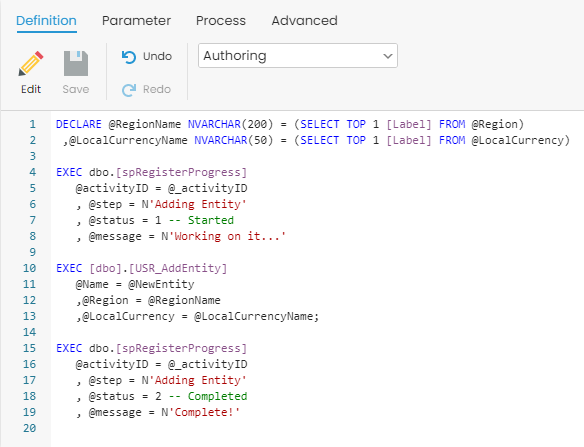Image resolution: width=584 pixels, height=447 pixels.
Task: Select the Definition tab
Action: pos(46,20)
